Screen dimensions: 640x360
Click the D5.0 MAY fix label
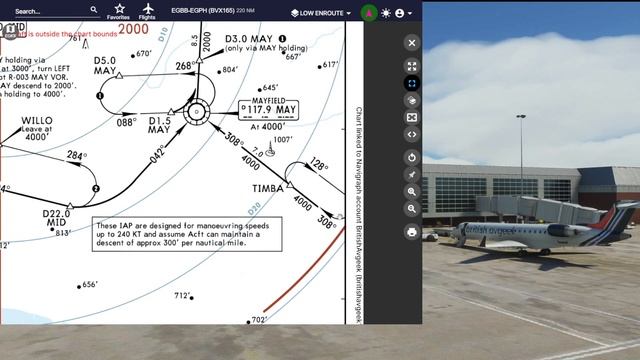105,66
